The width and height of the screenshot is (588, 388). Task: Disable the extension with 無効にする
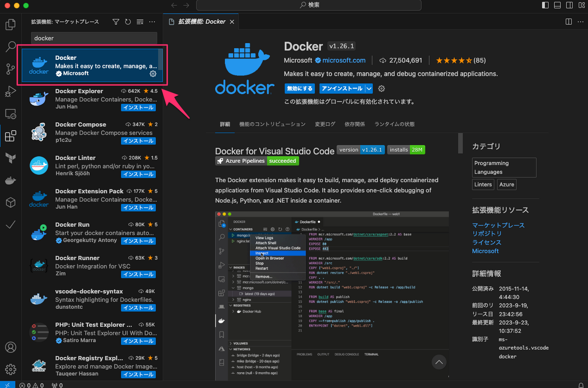300,89
